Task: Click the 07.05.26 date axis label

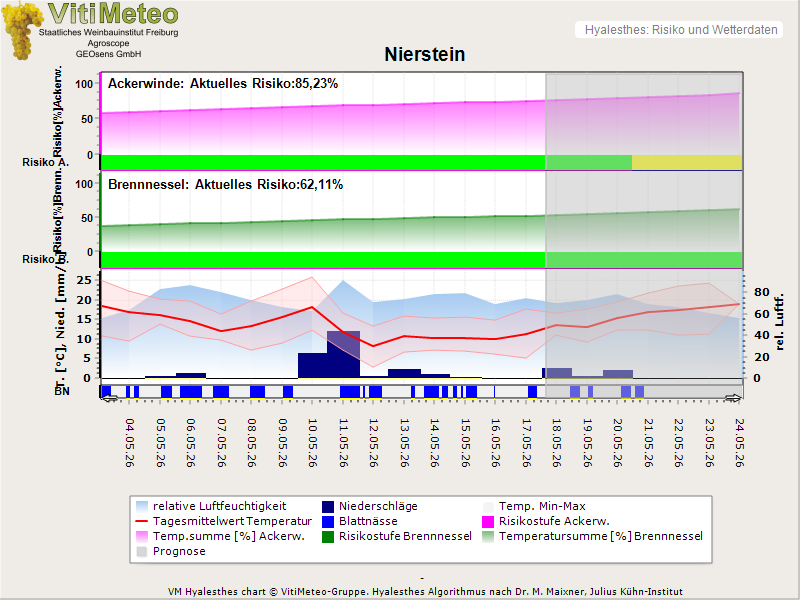Action: coord(221,443)
